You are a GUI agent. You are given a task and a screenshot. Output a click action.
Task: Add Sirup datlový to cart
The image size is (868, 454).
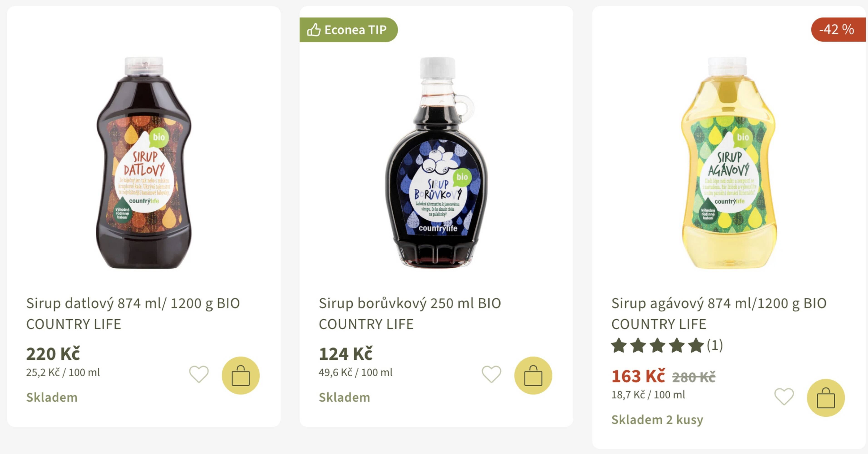(241, 375)
